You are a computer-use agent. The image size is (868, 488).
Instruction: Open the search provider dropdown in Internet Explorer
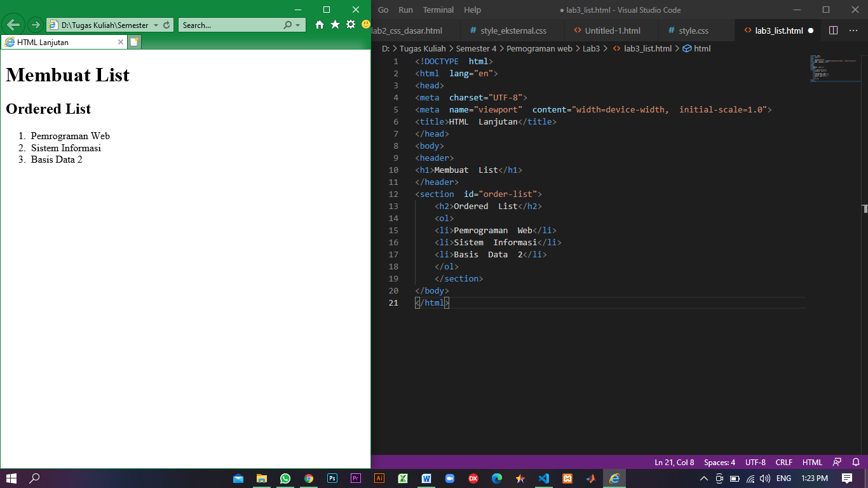click(x=297, y=25)
